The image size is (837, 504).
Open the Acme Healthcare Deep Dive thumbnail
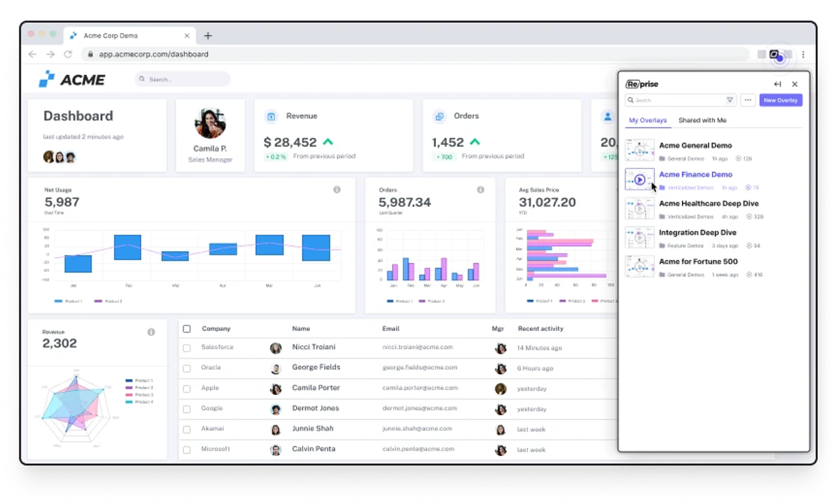(x=639, y=209)
